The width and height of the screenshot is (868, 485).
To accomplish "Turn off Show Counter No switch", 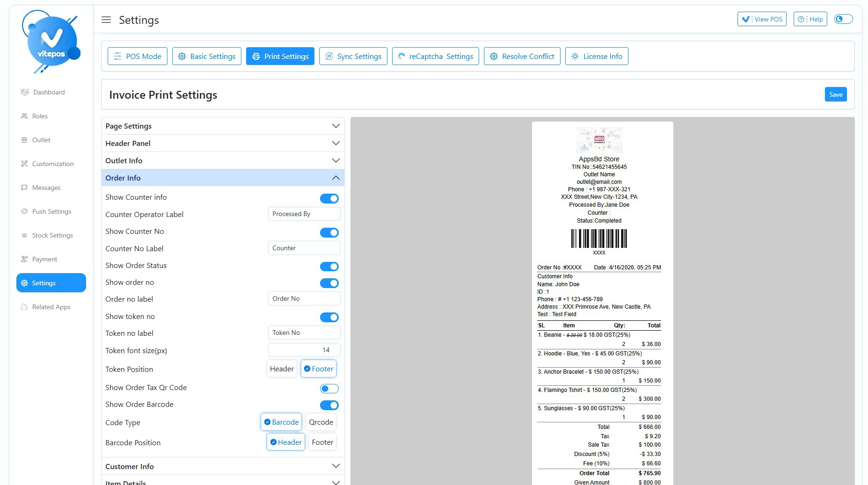I will pyautogui.click(x=329, y=232).
